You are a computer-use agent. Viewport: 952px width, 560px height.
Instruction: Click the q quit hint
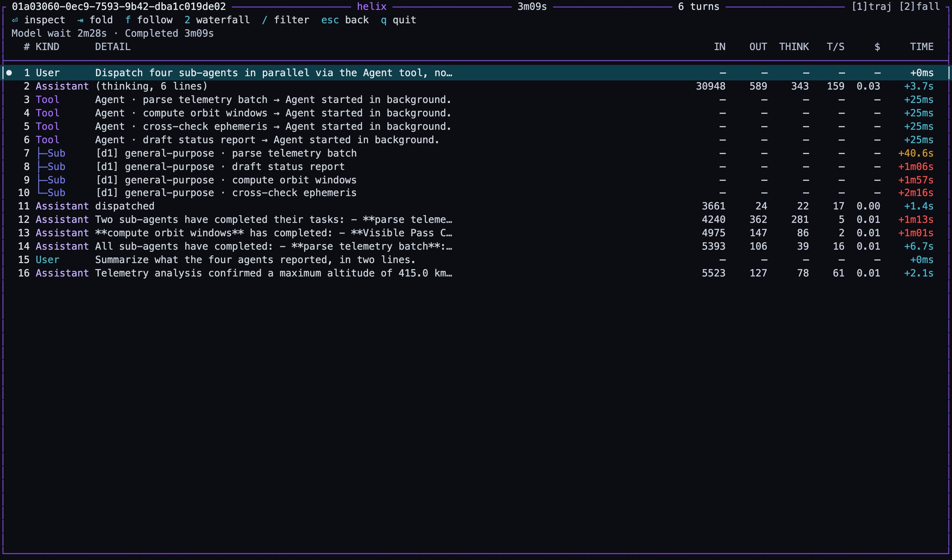click(x=399, y=20)
